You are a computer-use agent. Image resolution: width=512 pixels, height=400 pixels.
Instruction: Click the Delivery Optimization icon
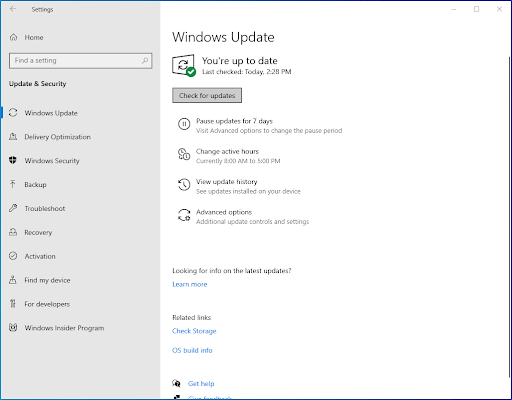point(13,137)
